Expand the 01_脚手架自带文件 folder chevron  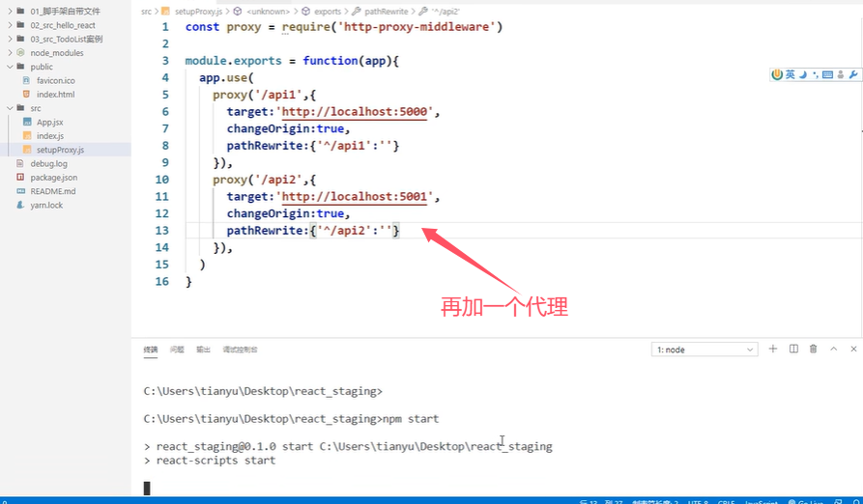click(x=10, y=11)
